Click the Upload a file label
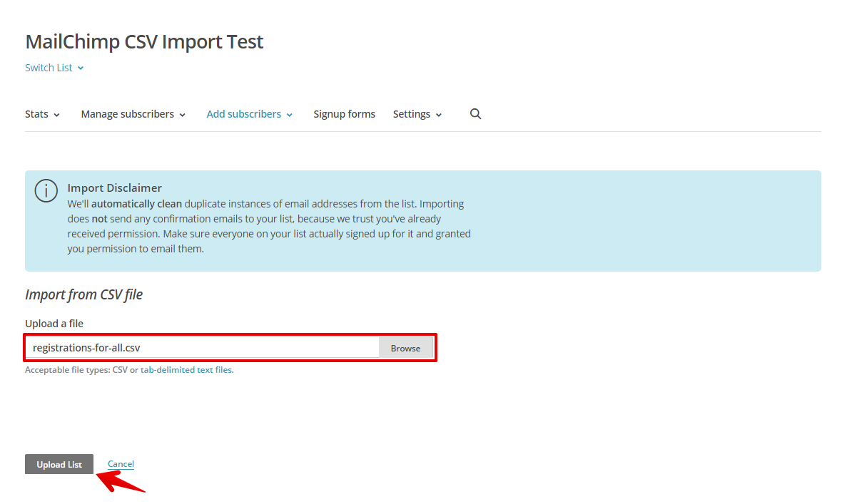The height and width of the screenshot is (504, 842). pos(54,324)
